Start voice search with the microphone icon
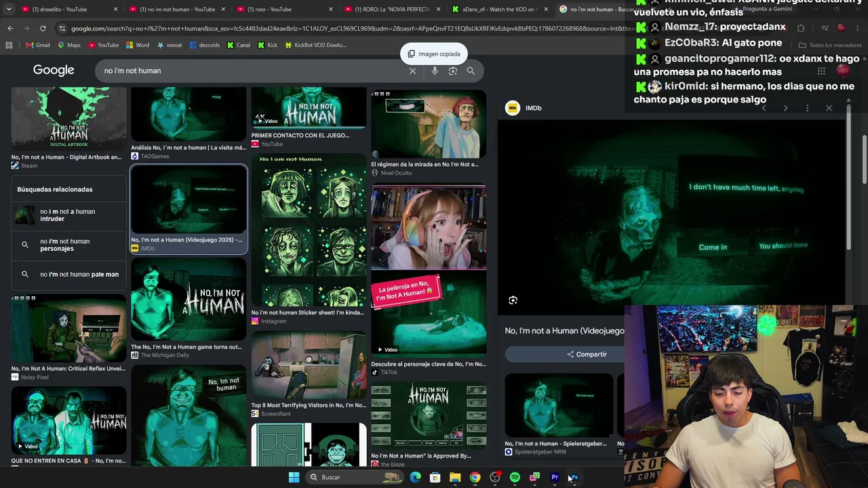The width and height of the screenshot is (868, 488). pyautogui.click(x=435, y=70)
